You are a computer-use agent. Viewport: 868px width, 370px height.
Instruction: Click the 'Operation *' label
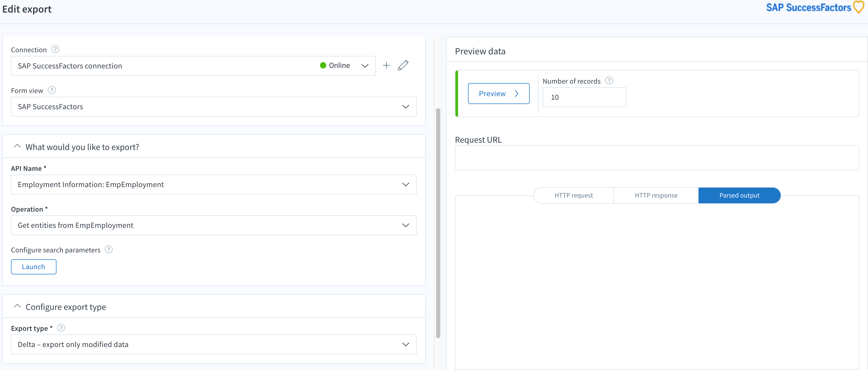[x=29, y=209]
